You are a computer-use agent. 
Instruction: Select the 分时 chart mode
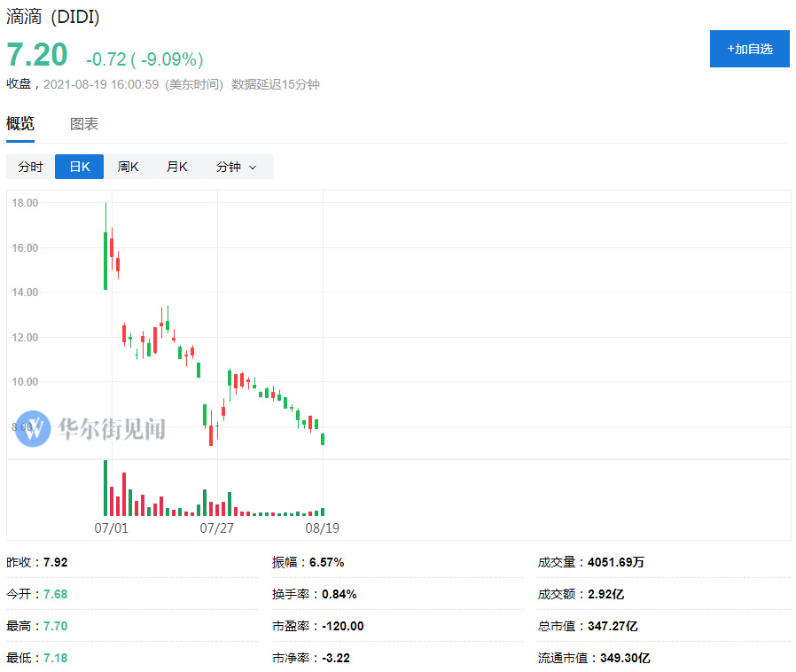(x=30, y=167)
